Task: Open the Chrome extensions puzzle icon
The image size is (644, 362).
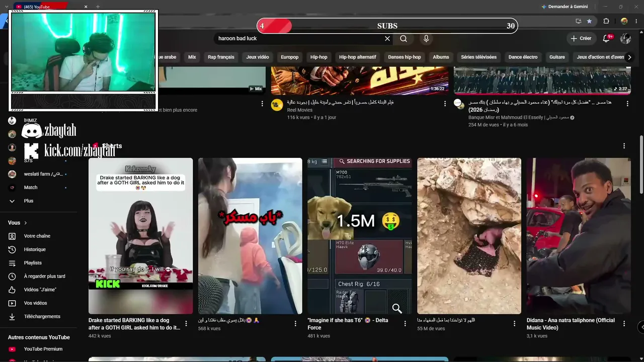Action: coord(606,21)
